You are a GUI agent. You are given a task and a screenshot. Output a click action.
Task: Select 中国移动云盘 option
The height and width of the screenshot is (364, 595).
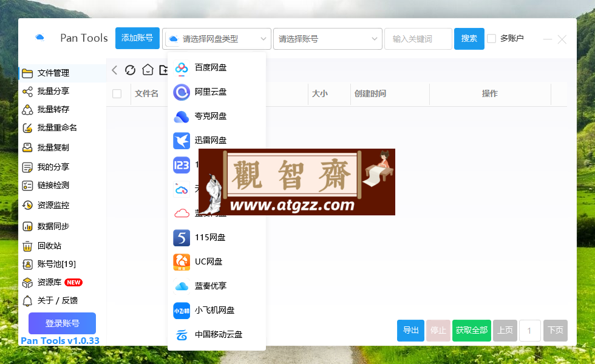coord(217,334)
